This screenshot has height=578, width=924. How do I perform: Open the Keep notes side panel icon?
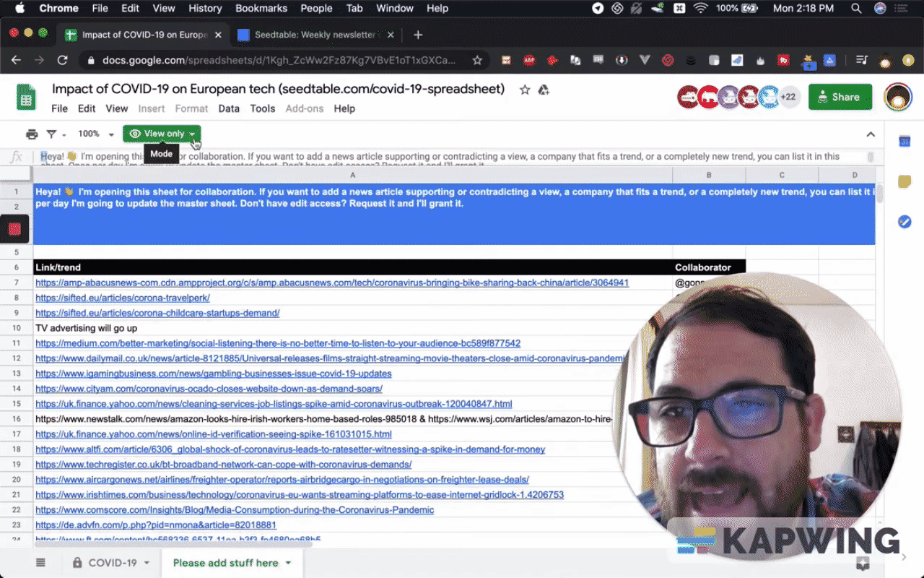905,181
